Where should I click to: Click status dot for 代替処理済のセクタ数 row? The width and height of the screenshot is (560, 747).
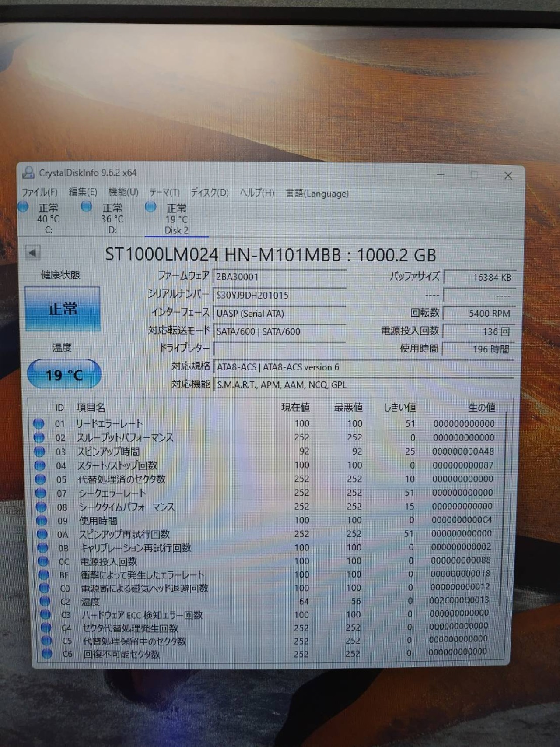point(41,479)
